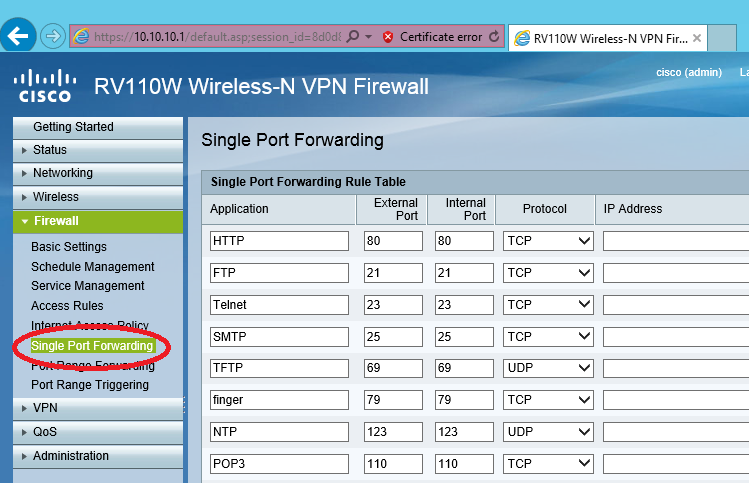The width and height of the screenshot is (749, 483).
Task: Open protocol dropdown for FTP row
Action: pos(548,273)
